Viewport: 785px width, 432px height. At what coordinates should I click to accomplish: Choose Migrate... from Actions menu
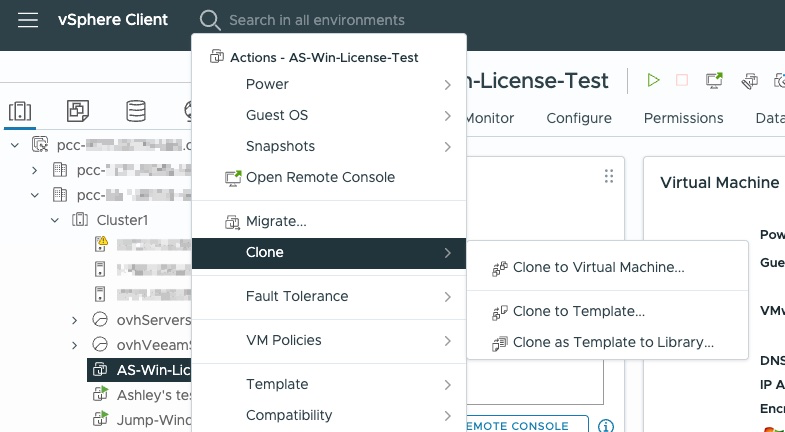pos(329,221)
